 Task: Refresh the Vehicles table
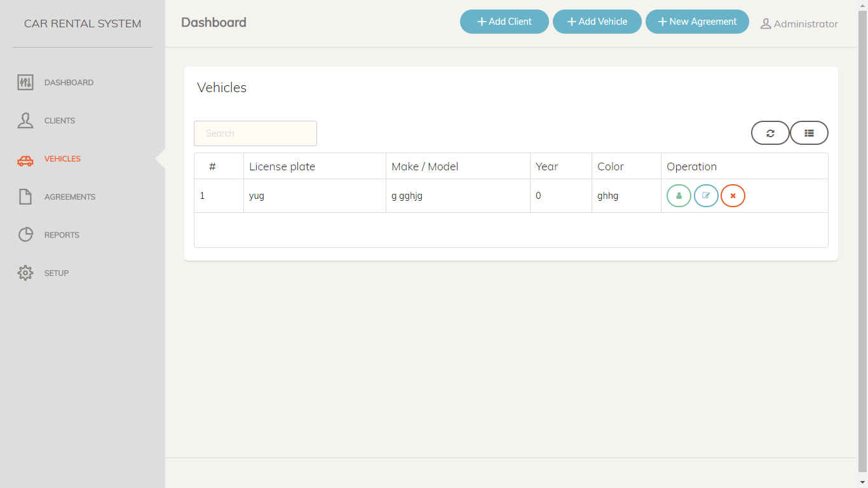(770, 133)
